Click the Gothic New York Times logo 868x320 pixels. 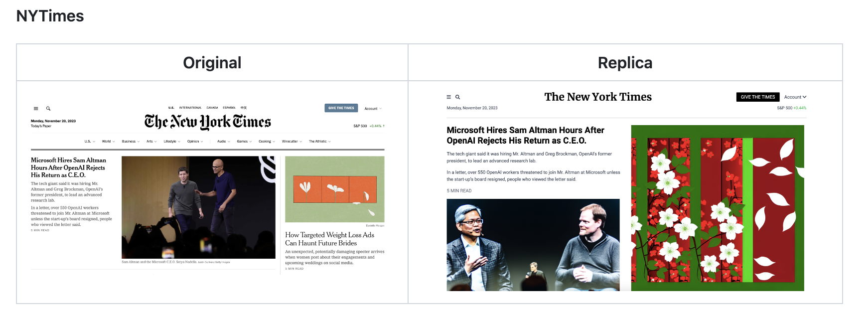[207, 122]
